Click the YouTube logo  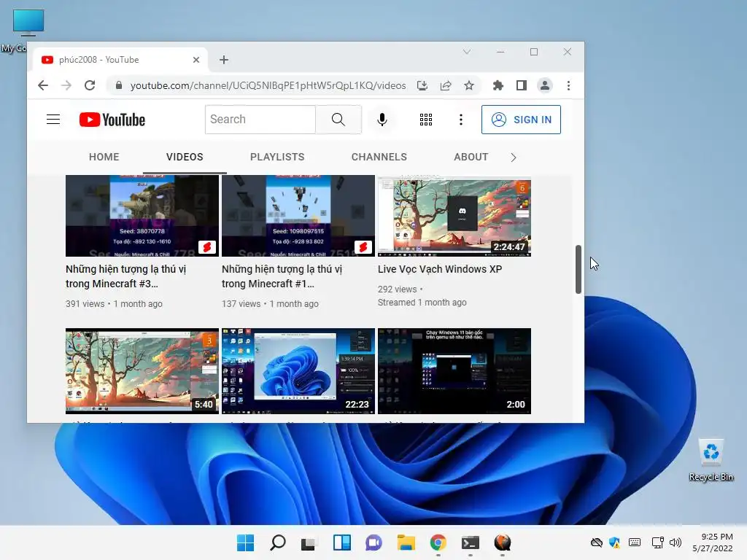112,120
